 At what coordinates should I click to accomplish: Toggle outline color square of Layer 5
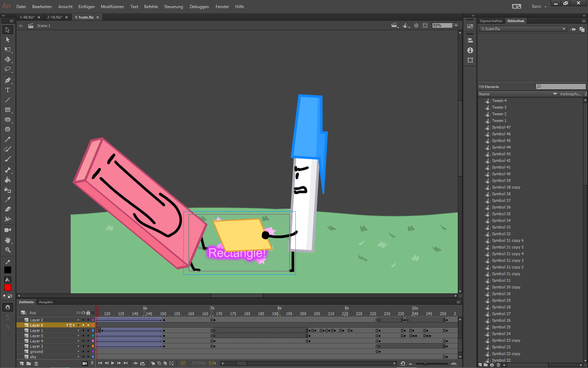coord(93,336)
